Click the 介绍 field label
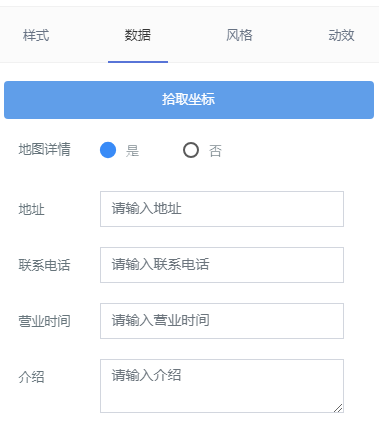Viewport: 379px width, 437px height. coord(31,377)
